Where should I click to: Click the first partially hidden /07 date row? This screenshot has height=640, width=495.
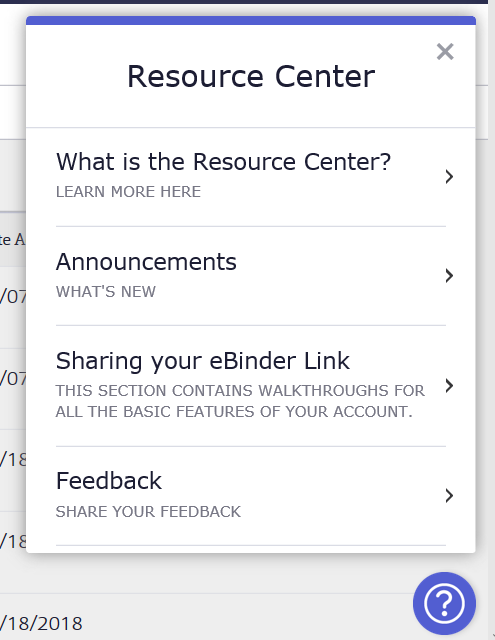pos(13,297)
